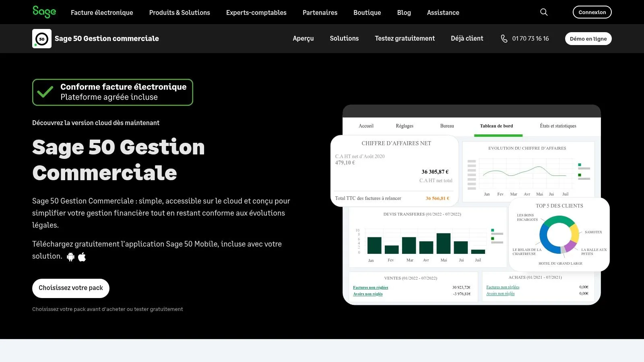Go to Boutique
The height and width of the screenshot is (362, 644).
pyautogui.click(x=367, y=12)
